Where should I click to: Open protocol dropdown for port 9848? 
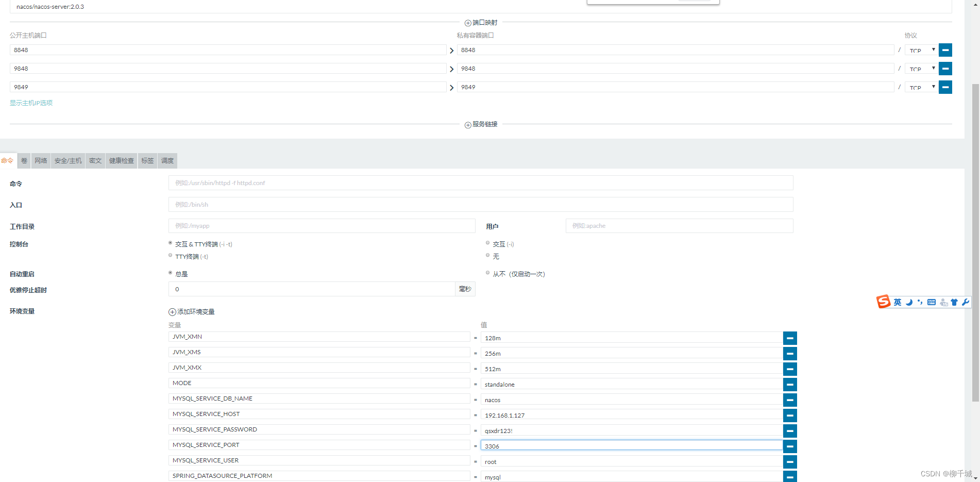pyautogui.click(x=921, y=69)
